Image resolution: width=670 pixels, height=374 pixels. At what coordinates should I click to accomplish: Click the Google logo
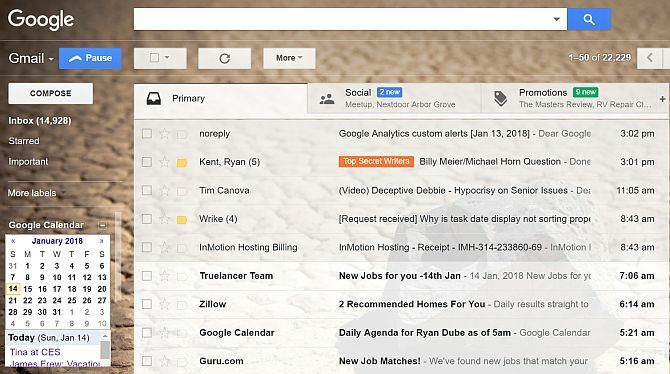pos(41,20)
